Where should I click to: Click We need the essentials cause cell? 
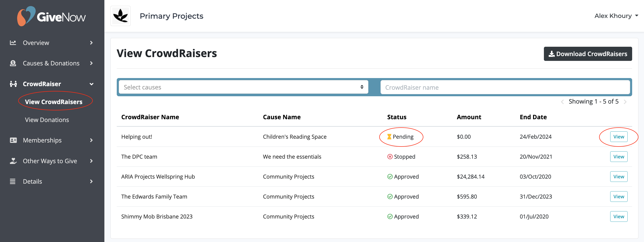point(292,157)
